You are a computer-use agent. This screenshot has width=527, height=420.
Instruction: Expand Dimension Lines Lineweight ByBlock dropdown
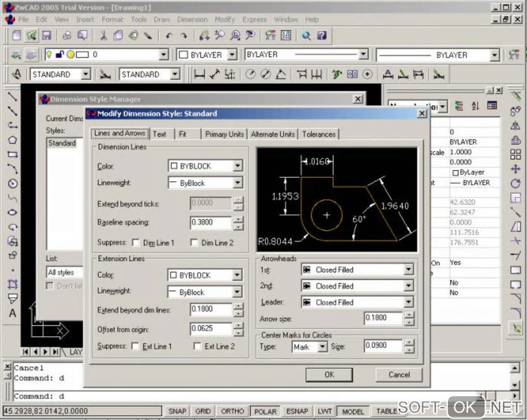[237, 183]
